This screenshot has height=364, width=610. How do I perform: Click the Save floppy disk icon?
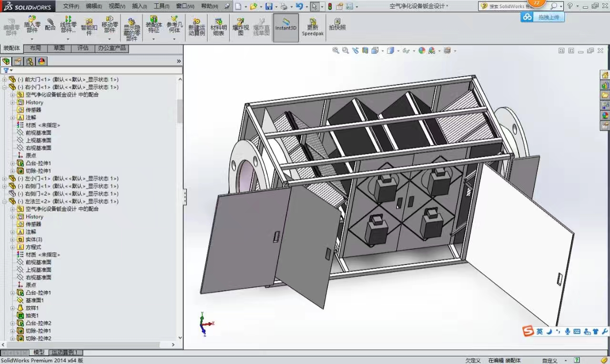pyautogui.click(x=269, y=6)
